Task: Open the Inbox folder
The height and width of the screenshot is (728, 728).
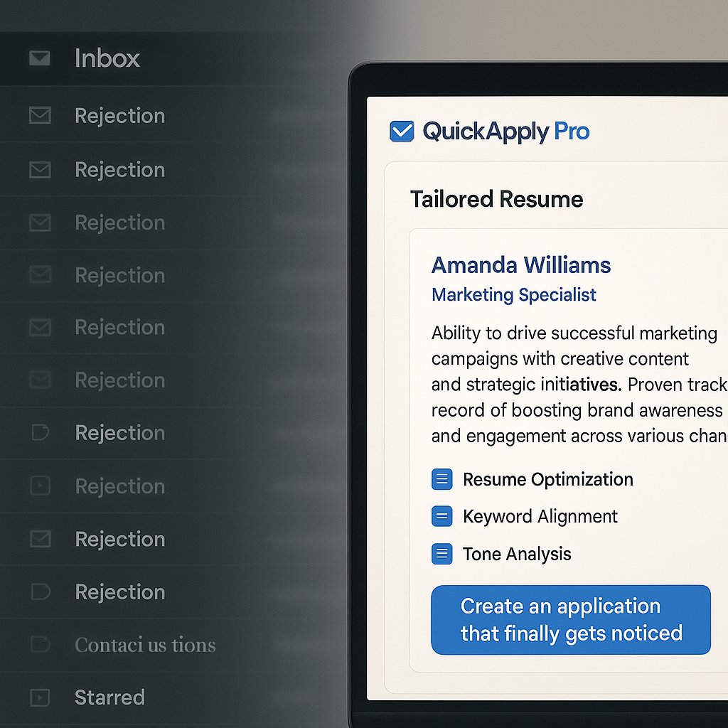Action: tap(107, 58)
